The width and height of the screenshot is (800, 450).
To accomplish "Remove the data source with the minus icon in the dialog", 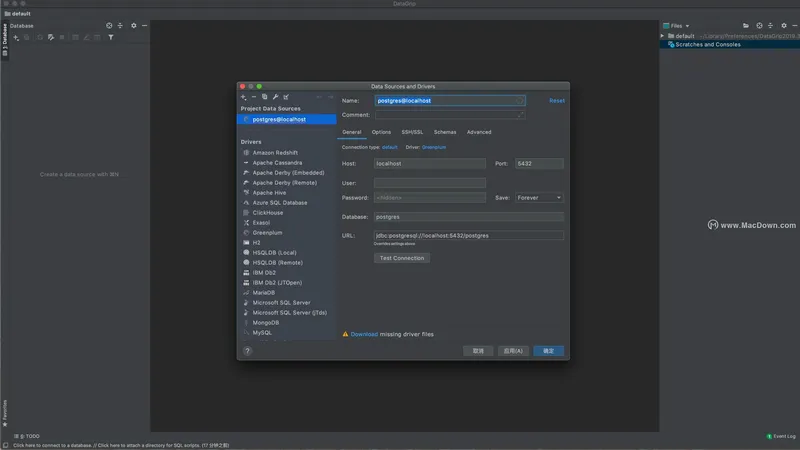I will point(254,97).
